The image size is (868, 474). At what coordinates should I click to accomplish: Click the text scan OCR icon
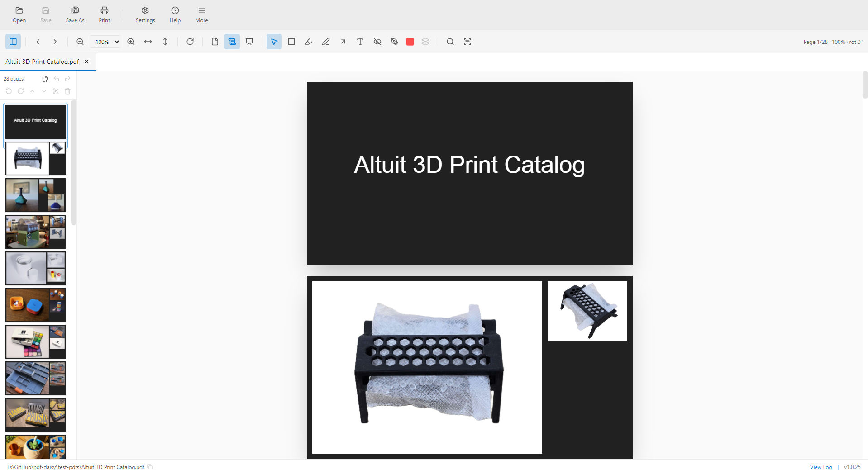[467, 42]
